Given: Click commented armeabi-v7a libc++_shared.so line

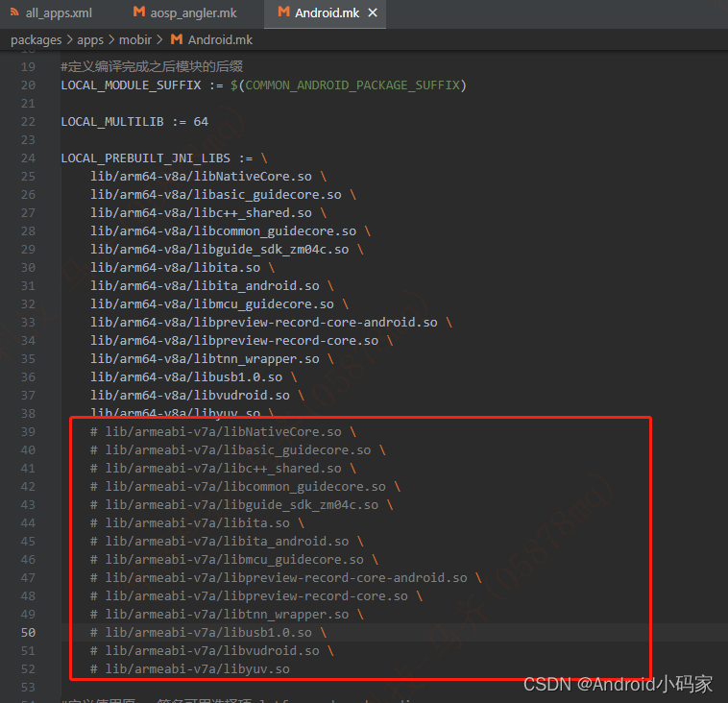Looking at the screenshot, I should (224, 468).
